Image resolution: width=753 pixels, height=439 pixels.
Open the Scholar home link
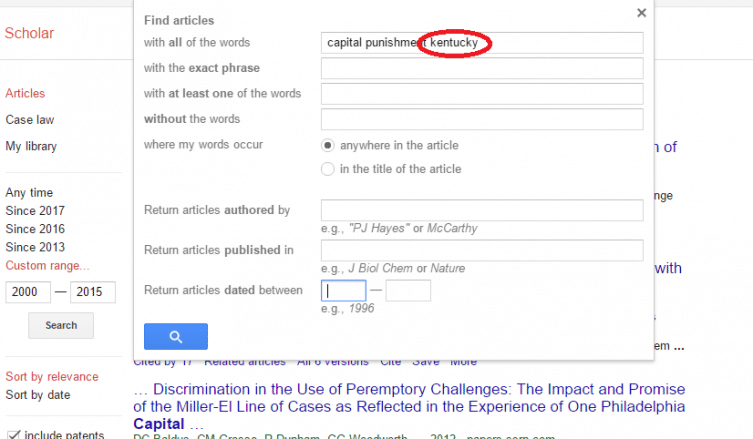29,33
